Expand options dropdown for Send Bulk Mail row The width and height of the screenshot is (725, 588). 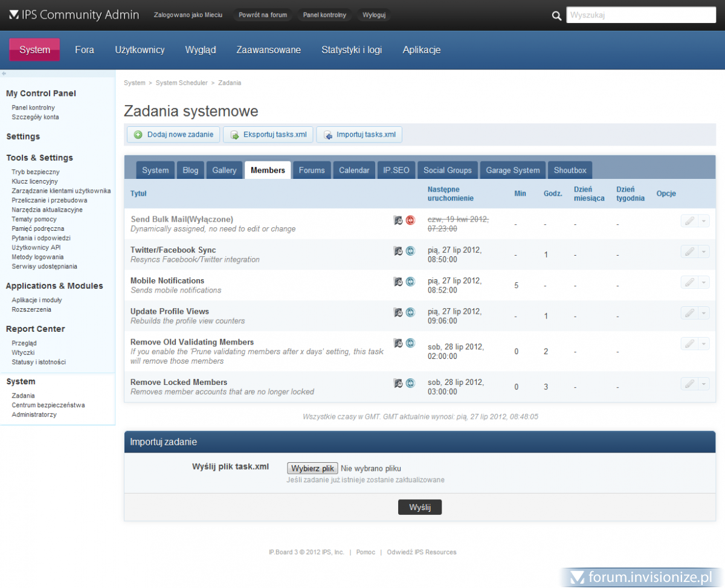[703, 221]
